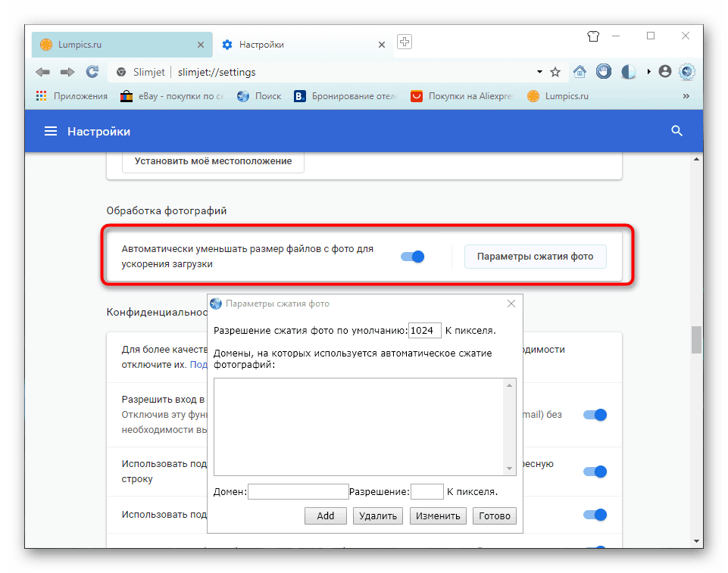Activate the night mode half-moon icon
The width and height of the screenshot is (728, 573).
[628, 71]
